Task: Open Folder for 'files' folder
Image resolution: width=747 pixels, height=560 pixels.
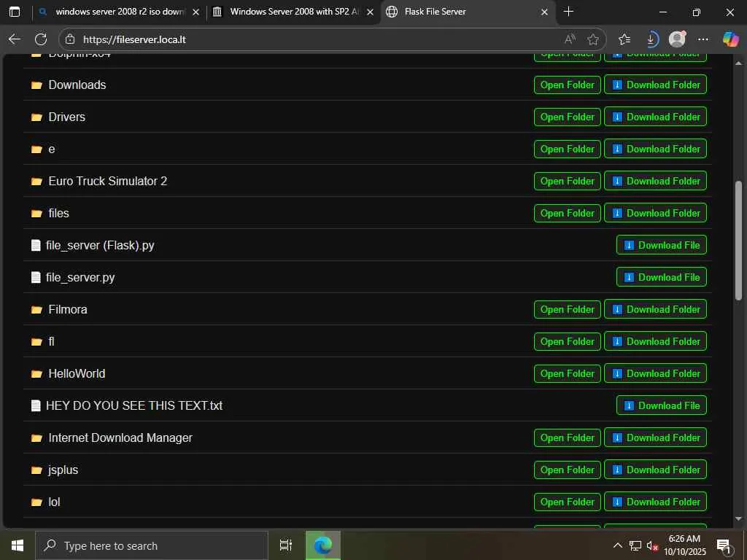Action: (568, 213)
